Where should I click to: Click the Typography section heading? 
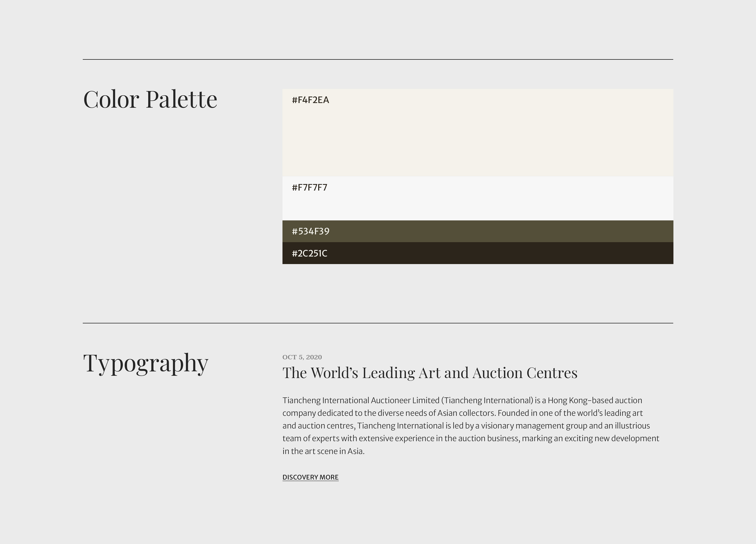[146, 364]
